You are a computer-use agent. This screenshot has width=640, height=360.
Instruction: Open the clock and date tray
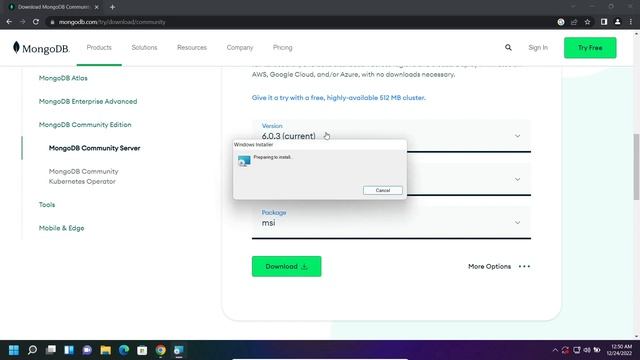(619, 350)
